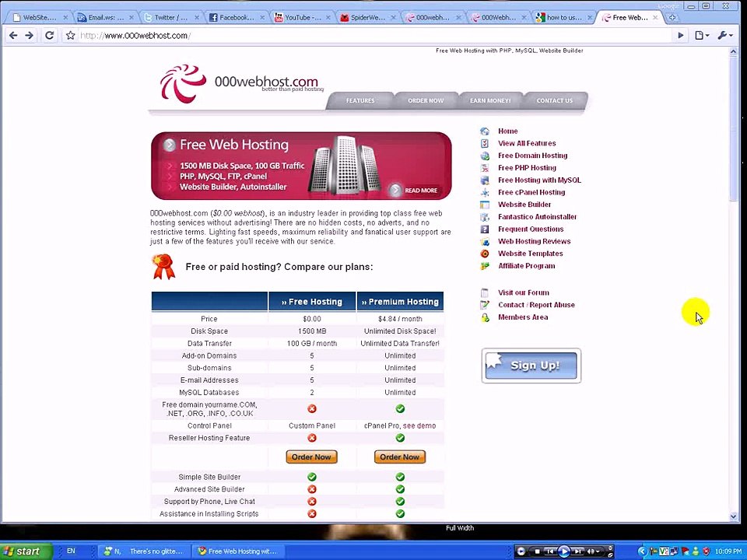Click the browser forward arrow

[30, 35]
